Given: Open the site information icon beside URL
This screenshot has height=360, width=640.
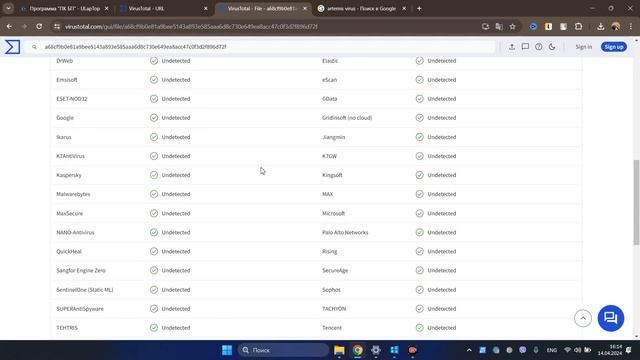Looking at the screenshot, I should 57,27.
